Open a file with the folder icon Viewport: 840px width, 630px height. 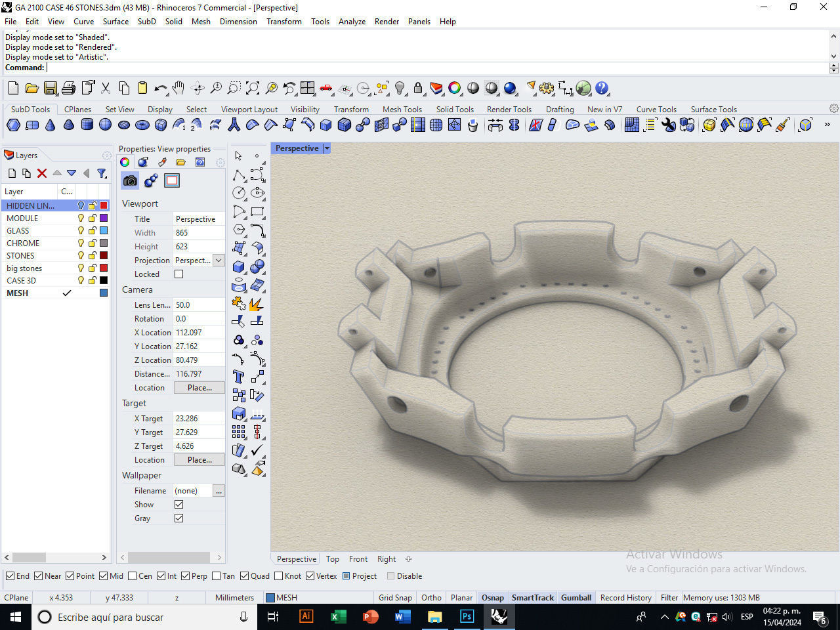click(x=31, y=88)
